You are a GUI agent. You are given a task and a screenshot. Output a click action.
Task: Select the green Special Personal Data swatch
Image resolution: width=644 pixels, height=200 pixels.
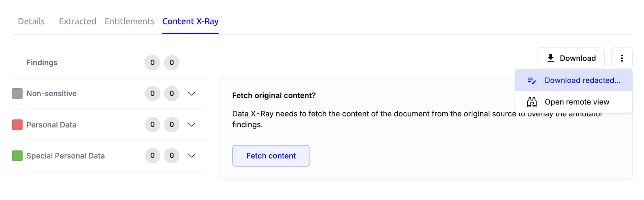point(17,156)
